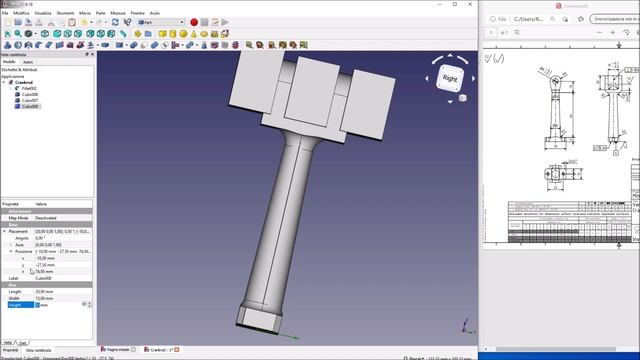
Task: Select Cube008 in the model tree
Action: pos(30,107)
